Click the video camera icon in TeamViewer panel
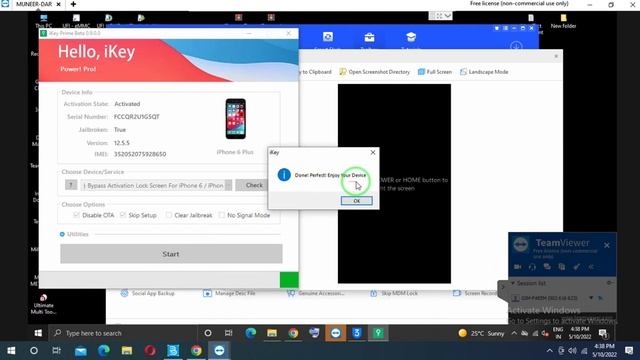 (518, 267)
